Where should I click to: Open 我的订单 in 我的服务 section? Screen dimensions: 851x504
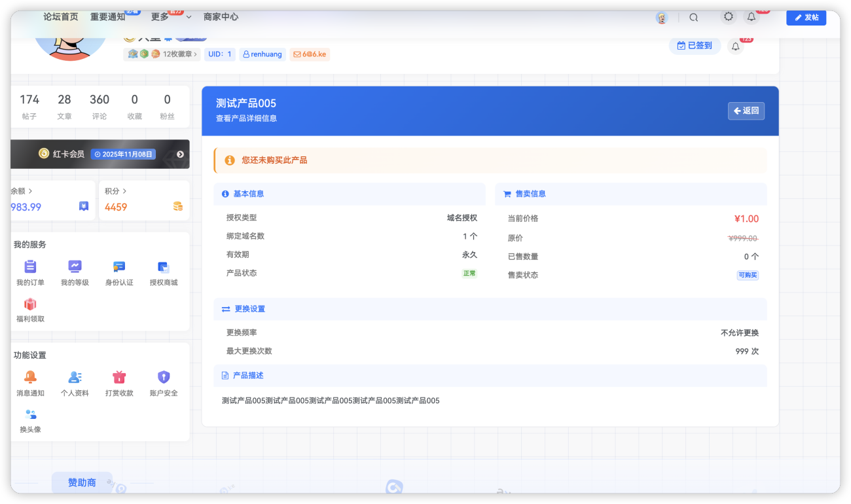(x=30, y=272)
